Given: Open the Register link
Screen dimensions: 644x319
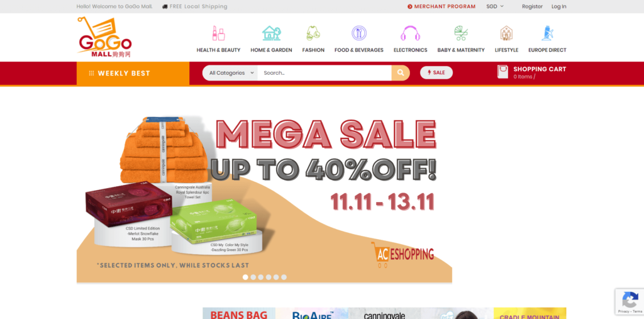Looking at the screenshot, I should click(532, 6).
